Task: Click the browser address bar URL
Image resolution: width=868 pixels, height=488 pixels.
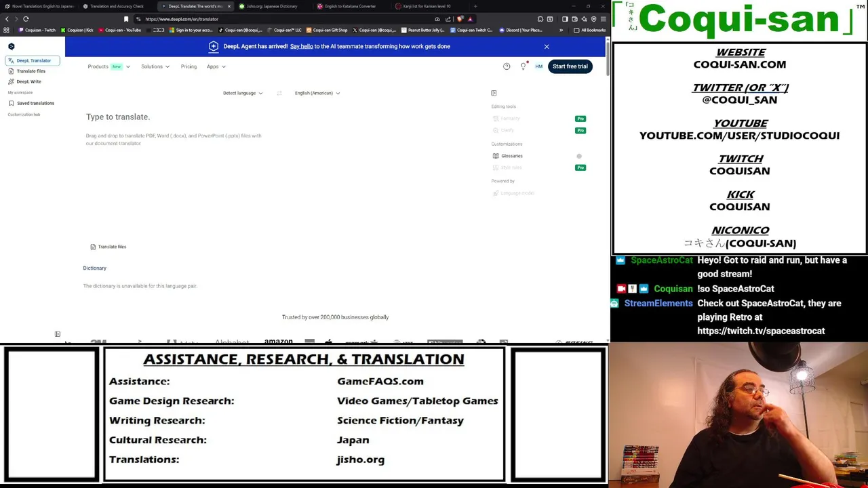Action: 182,19
